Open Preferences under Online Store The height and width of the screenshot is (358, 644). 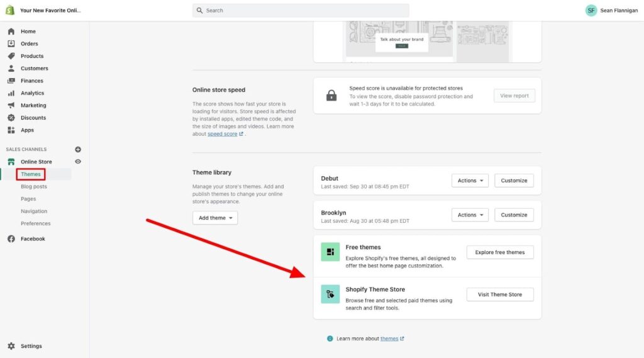(36, 223)
